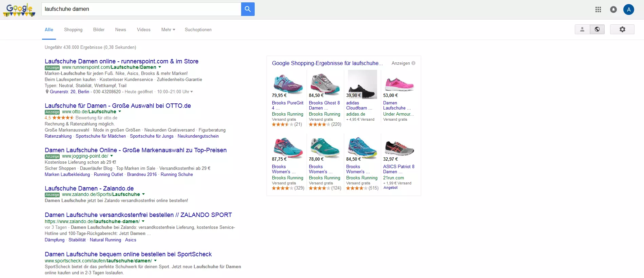Click 'Sportschuhe für Mädchen' sitelink
This screenshot has height=278, width=644.
click(x=101, y=136)
